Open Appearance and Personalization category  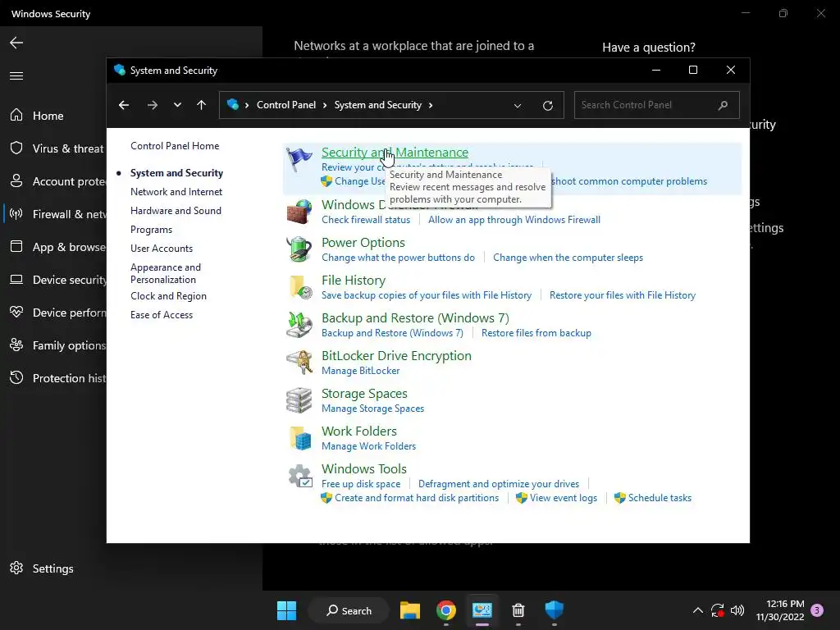click(x=166, y=273)
